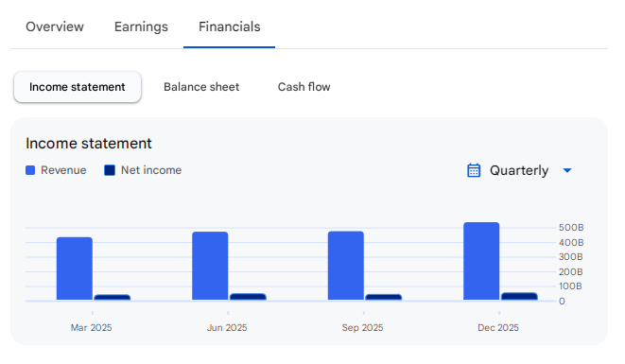625x364 pixels.
Task: Choose the Income statement pill button
Action: tap(78, 87)
